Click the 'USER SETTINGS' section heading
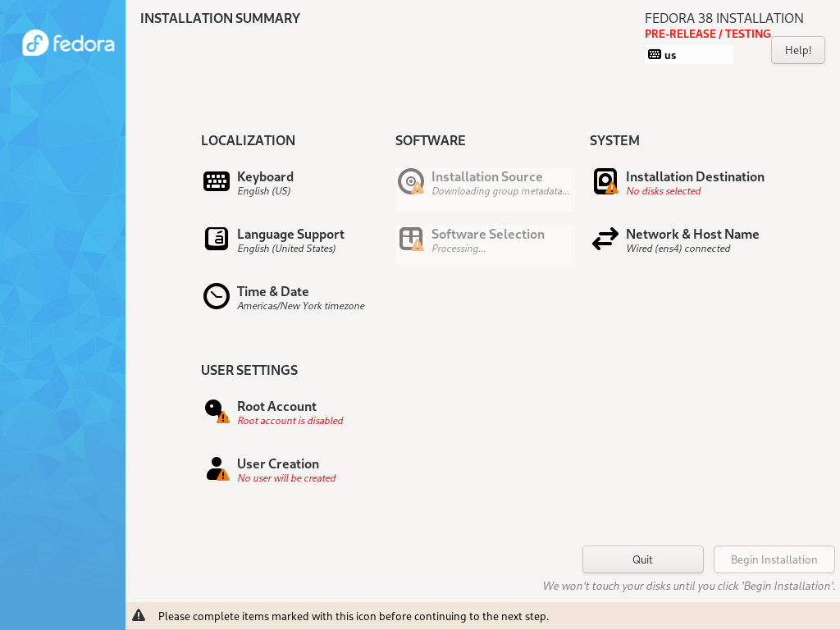 point(249,370)
